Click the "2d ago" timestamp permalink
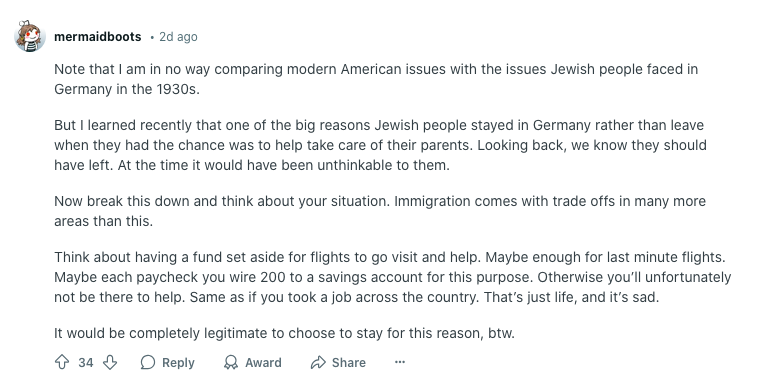 (x=178, y=37)
